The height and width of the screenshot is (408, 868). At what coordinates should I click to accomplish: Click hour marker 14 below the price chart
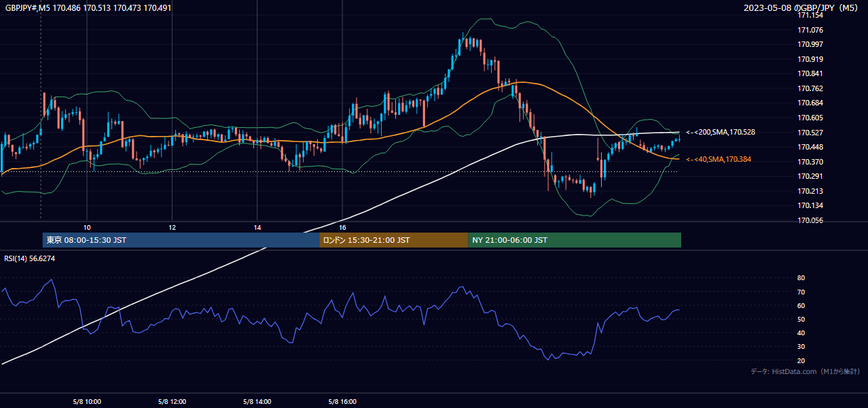tap(257, 227)
